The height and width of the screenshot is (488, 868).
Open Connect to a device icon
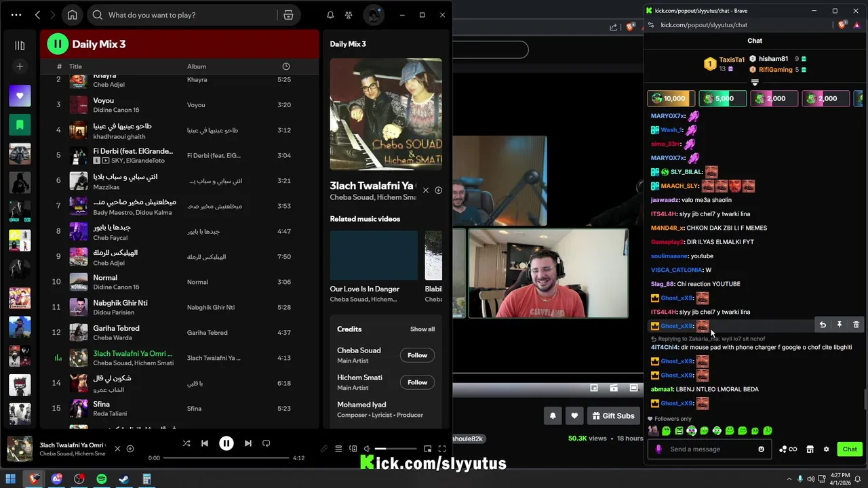tap(353, 449)
